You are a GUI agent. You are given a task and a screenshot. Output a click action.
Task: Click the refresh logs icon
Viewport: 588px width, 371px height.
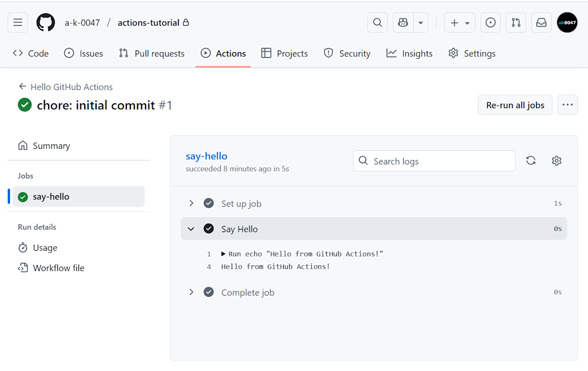click(531, 161)
